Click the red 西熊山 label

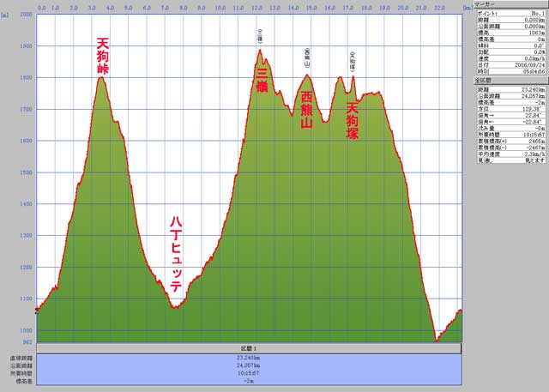pyautogui.click(x=306, y=111)
